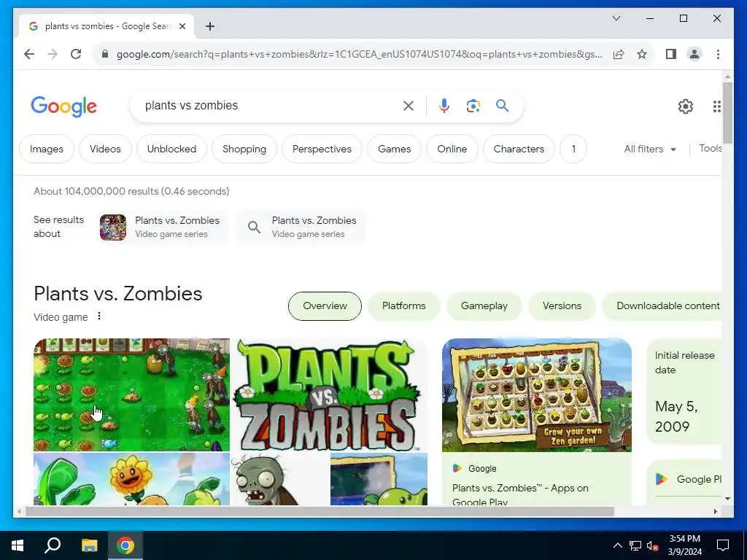Open the notifications action center
Image resolution: width=747 pixels, height=560 pixels.
tap(723, 545)
